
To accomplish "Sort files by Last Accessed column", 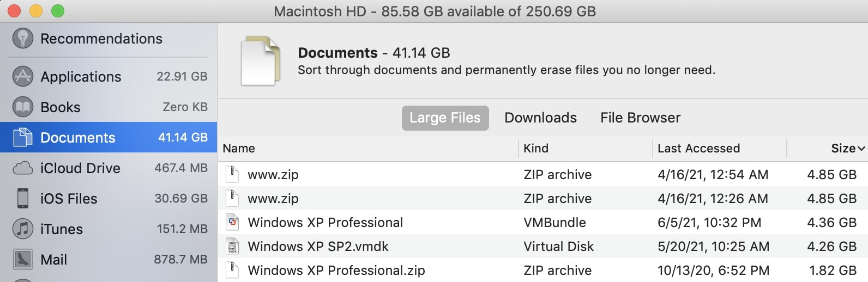I will tap(698, 148).
